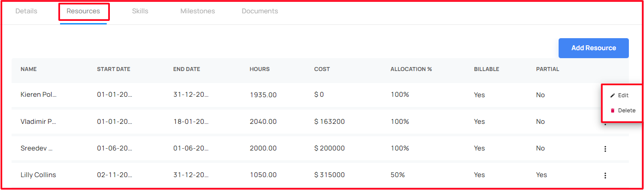
Task: Click hours value 2000.00
Action: pos(263,148)
